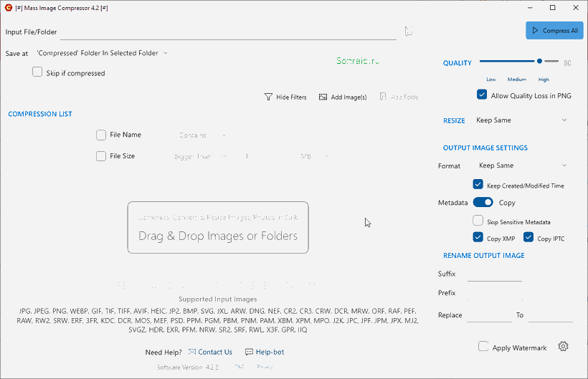
Task: Open the output Format Keep Same dropdown
Action: tap(523, 165)
